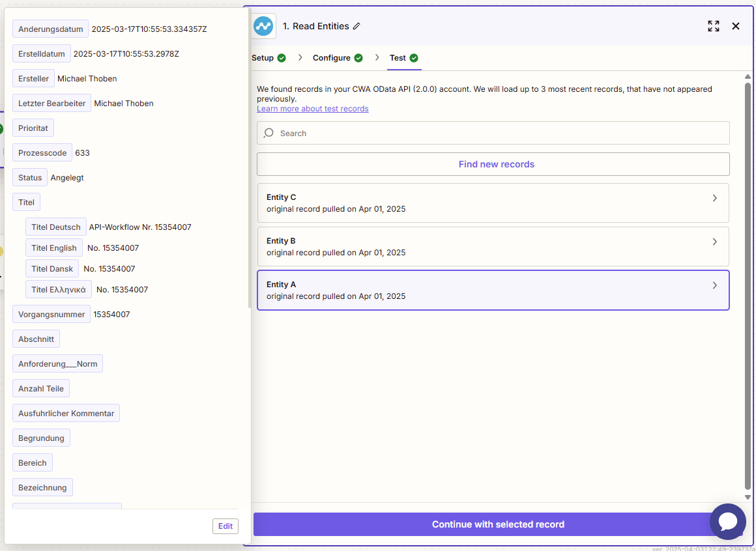Switch to the Setup tab
Viewport: 756px width, 551px height.
pos(263,58)
